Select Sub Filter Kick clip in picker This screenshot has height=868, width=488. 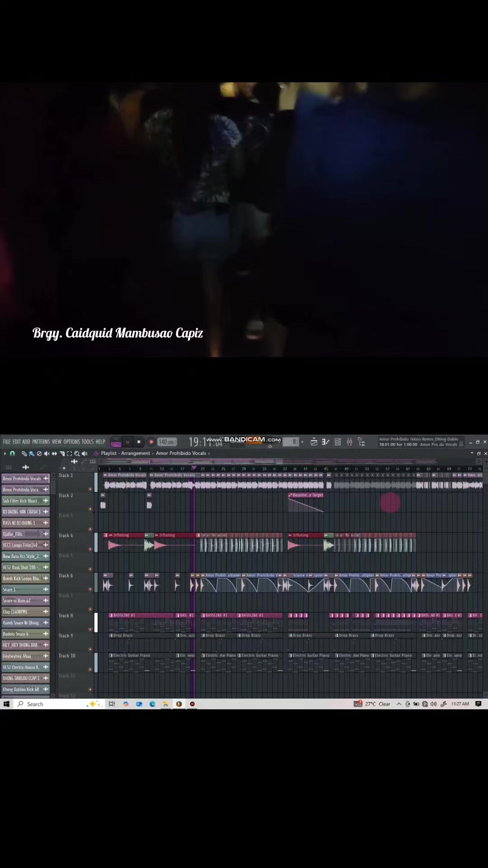point(26,501)
